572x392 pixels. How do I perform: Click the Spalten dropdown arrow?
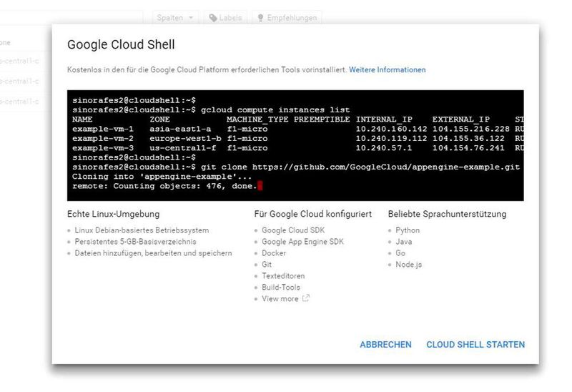(x=191, y=17)
